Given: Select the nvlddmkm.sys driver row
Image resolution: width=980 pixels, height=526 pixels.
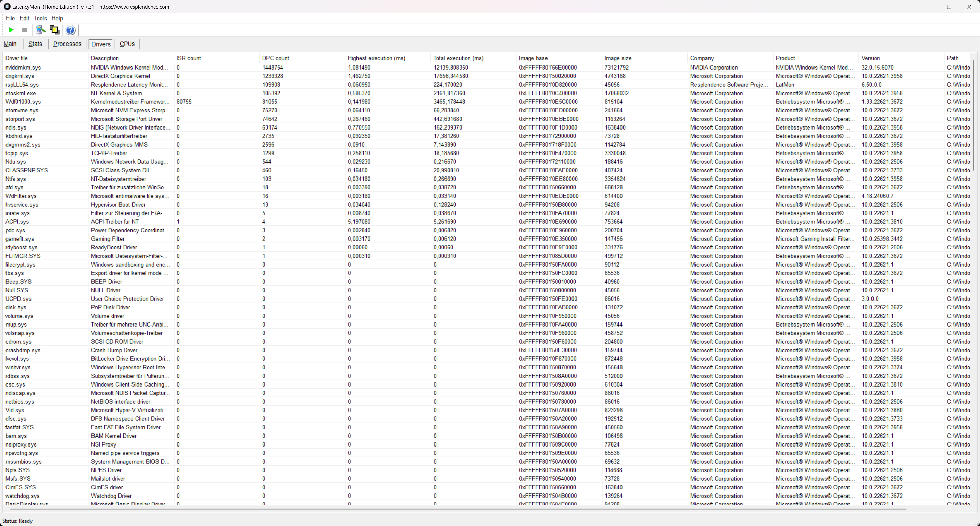Looking at the screenshot, I should [x=23, y=68].
